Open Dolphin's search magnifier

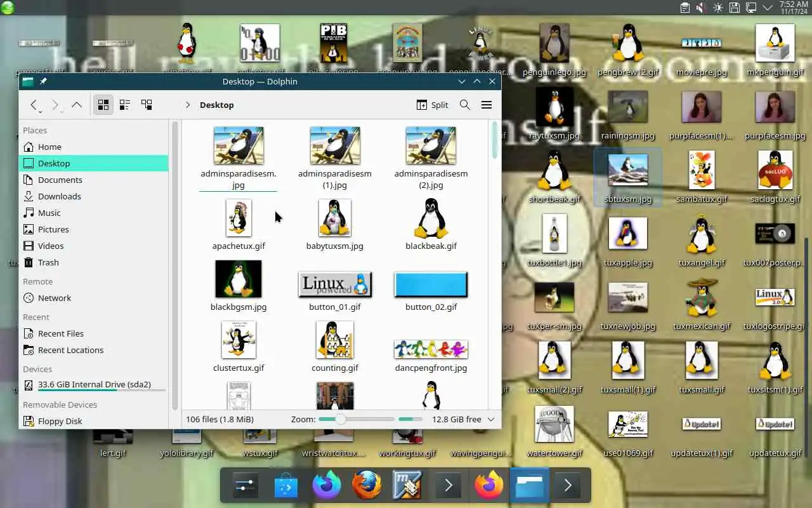(464, 105)
